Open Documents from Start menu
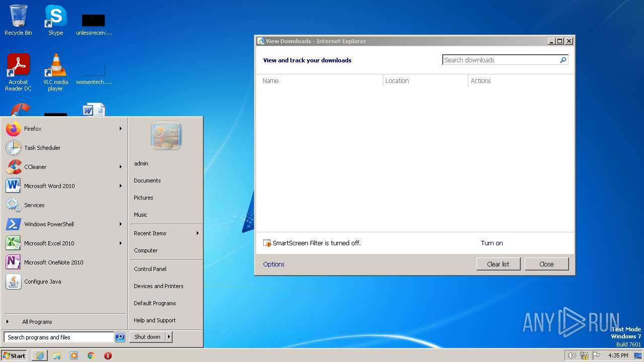The height and width of the screenshot is (362, 644). [166, 180]
